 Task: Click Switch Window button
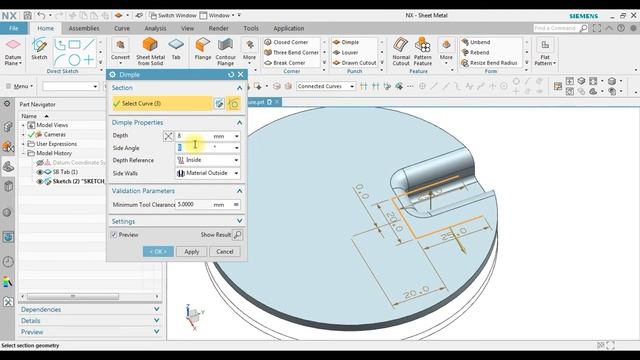pos(173,16)
